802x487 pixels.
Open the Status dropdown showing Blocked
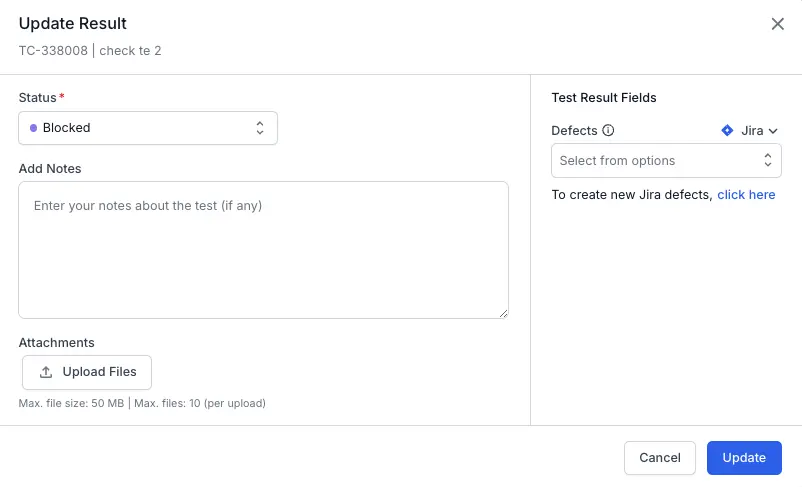coord(147,128)
